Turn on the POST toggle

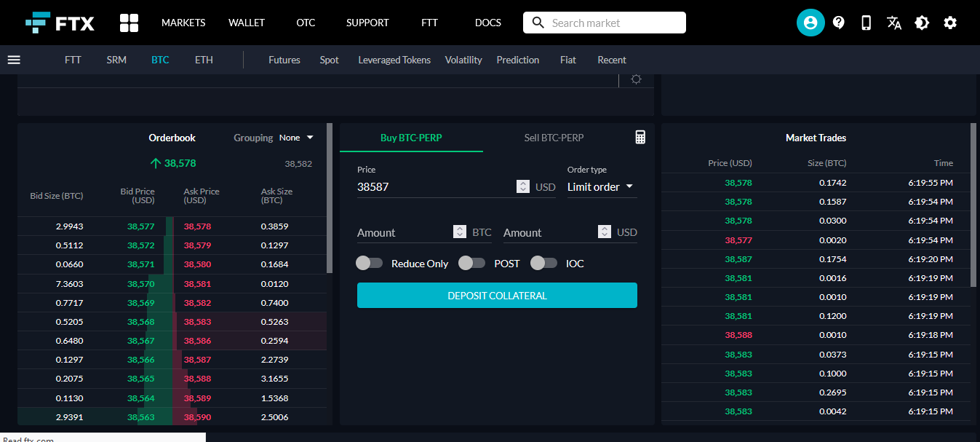coord(471,263)
